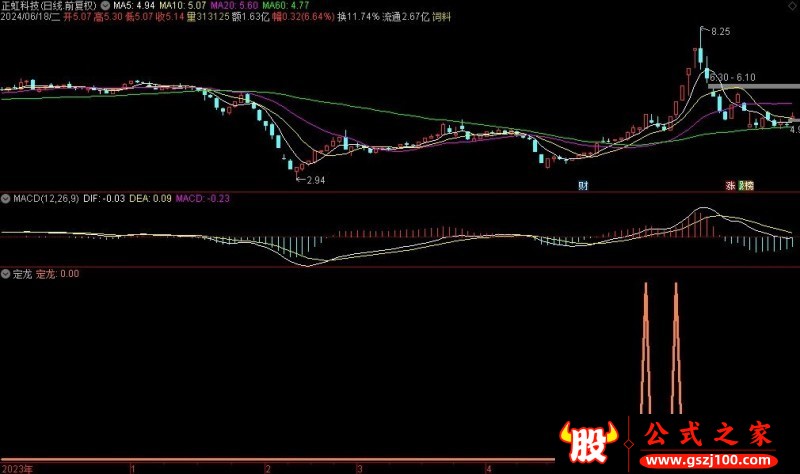Viewport: 800px width, 474px height.
Task: Click the month 2 timeline marker
Action: pos(268,469)
